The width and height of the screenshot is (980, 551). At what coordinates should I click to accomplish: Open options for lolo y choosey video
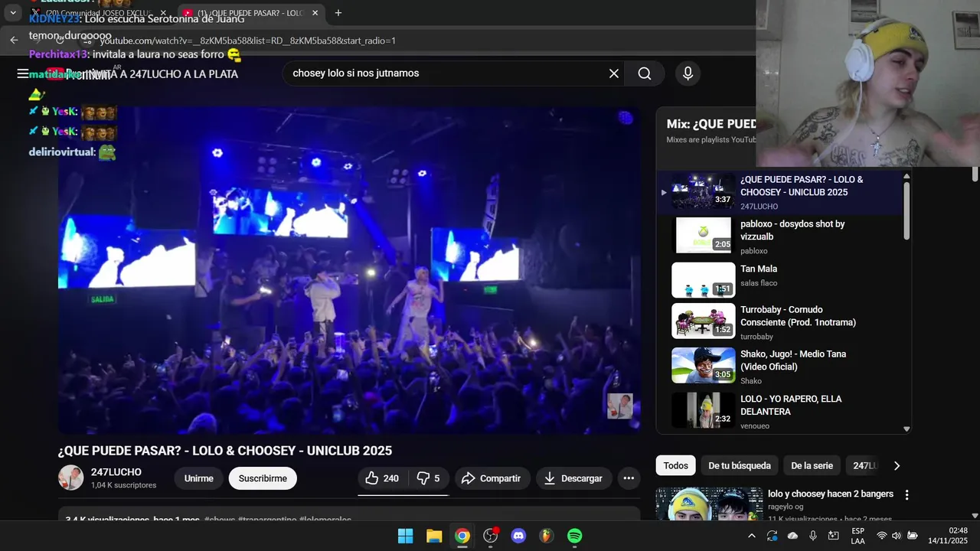click(x=906, y=495)
